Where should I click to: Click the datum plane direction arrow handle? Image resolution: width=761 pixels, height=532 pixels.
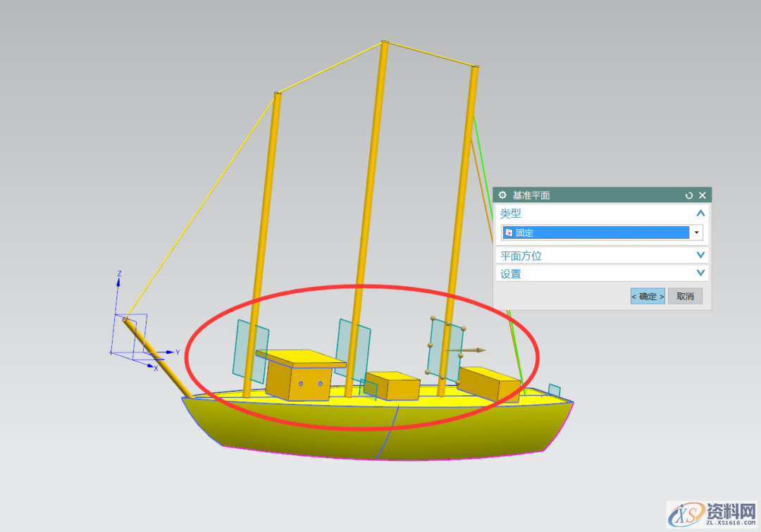[x=479, y=349]
